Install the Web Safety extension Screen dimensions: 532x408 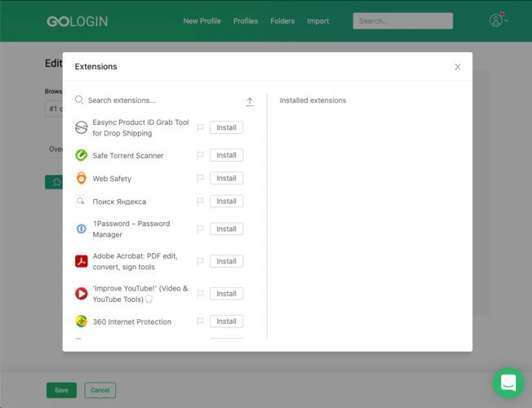click(226, 178)
